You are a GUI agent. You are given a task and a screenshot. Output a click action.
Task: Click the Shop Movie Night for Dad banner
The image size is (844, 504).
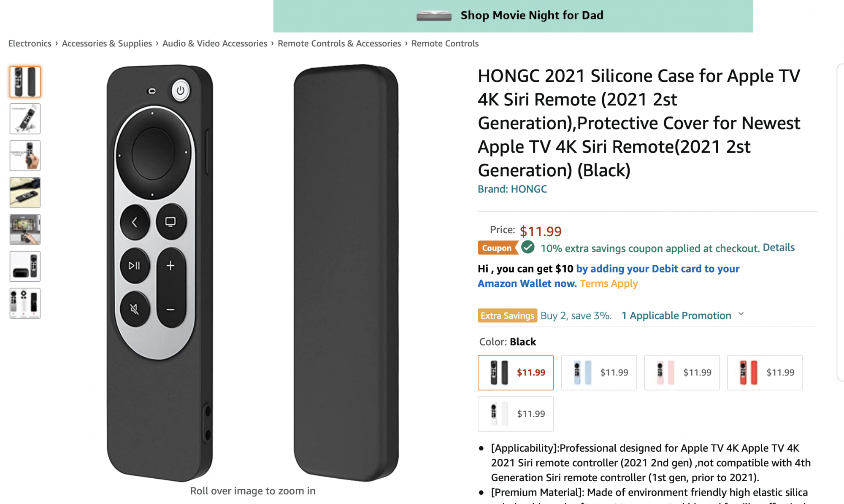(x=513, y=16)
